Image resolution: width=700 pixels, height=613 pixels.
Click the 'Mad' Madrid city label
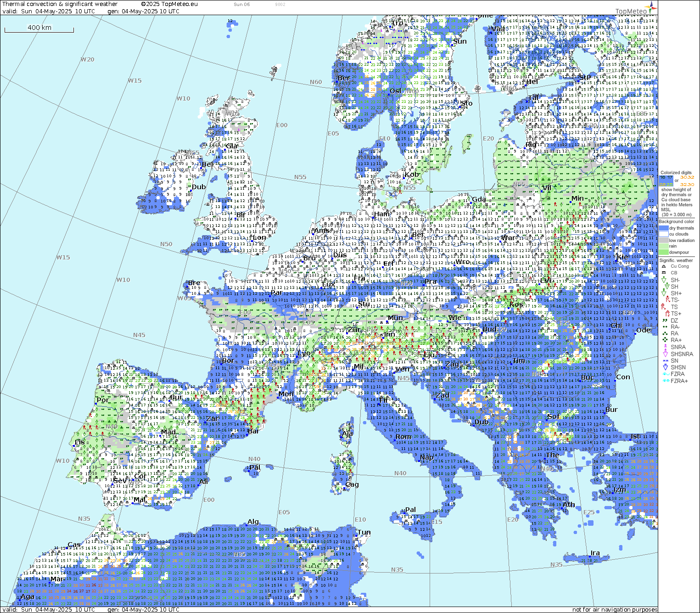(x=168, y=432)
